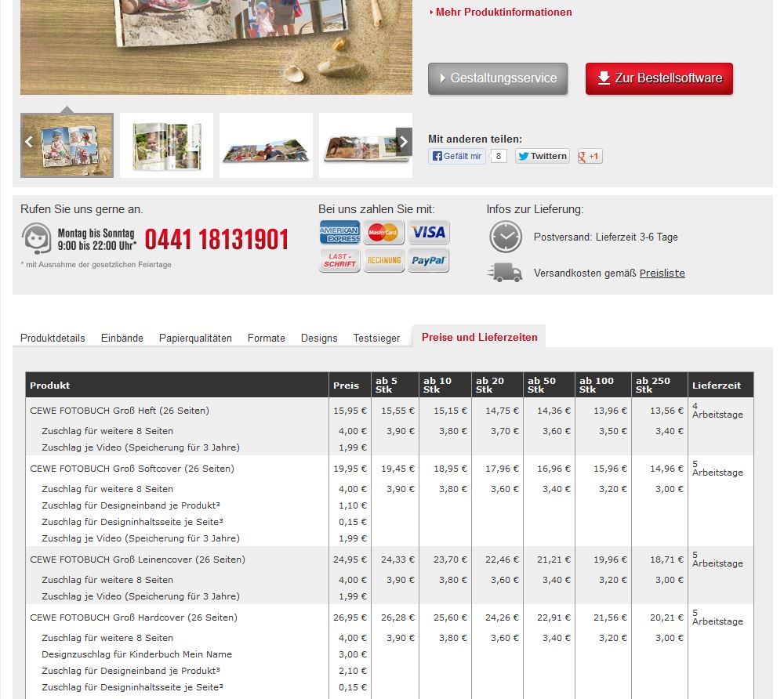Click the PayPal payment icon

click(429, 260)
